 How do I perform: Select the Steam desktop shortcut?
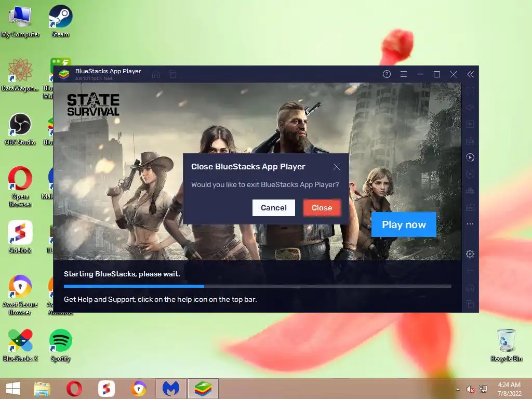[x=60, y=21]
